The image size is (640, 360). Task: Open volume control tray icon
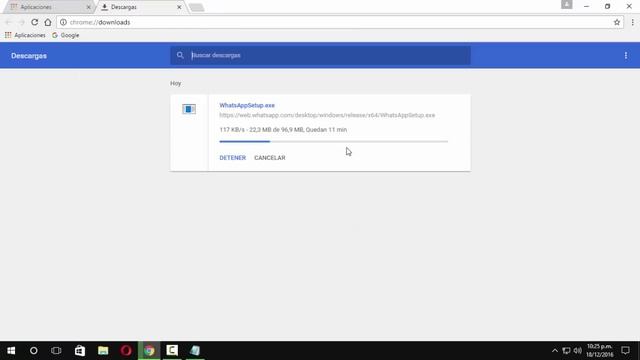point(578,351)
